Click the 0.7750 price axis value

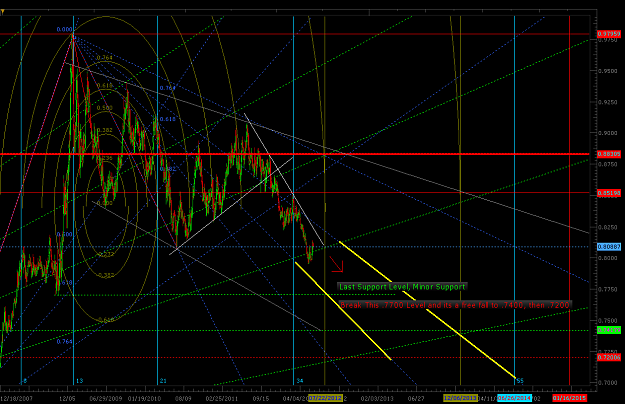tap(608, 289)
